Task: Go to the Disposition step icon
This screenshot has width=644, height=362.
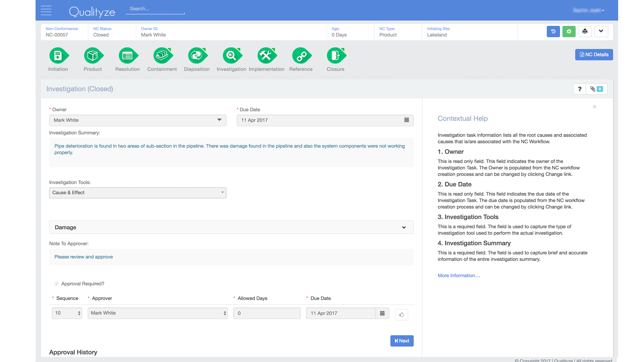Action: click(x=197, y=56)
